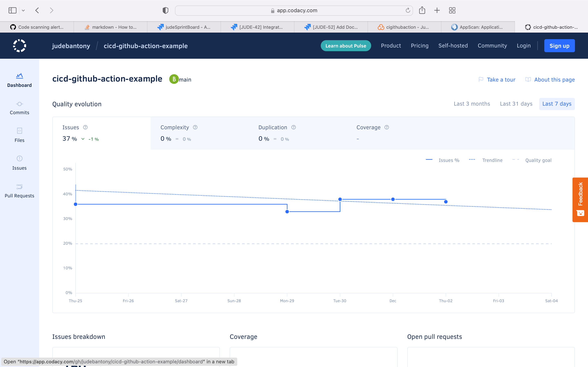Viewport: 588px width, 367px height.
Task: Click the Codacy logo in header
Action: pos(19,46)
